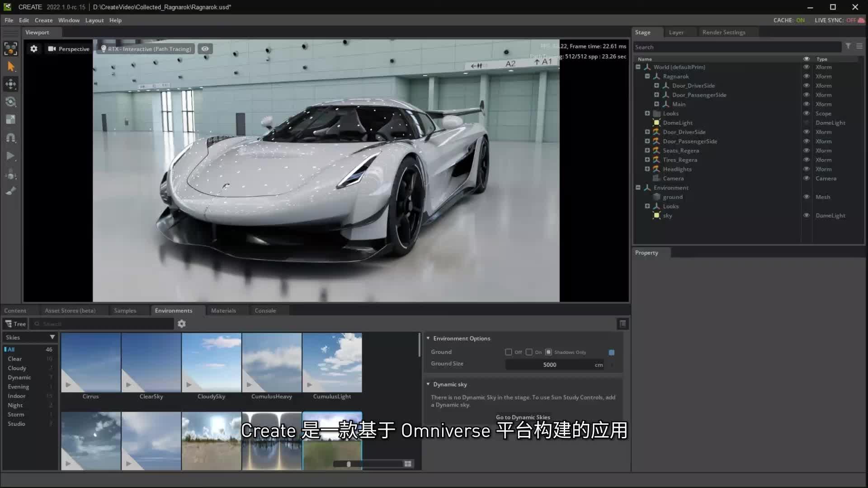Switch to the Materials tab
This screenshot has height=488, width=868.
coord(224,310)
